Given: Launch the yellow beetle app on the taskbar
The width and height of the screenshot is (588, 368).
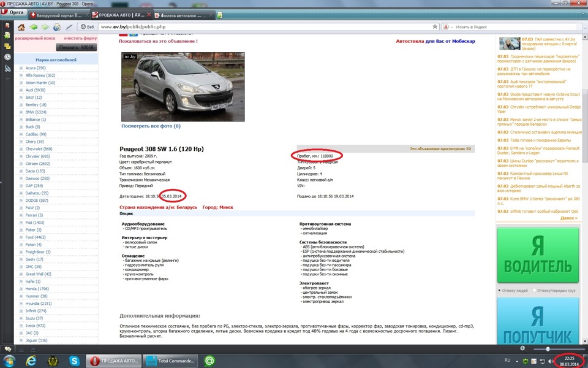Looking at the screenshot, I should tap(53, 361).
